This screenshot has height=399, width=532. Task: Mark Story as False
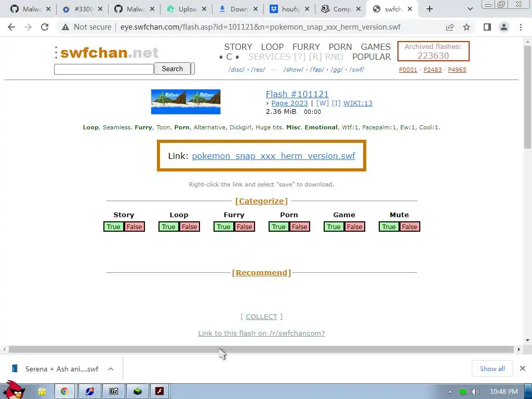(x=135, y=227)
